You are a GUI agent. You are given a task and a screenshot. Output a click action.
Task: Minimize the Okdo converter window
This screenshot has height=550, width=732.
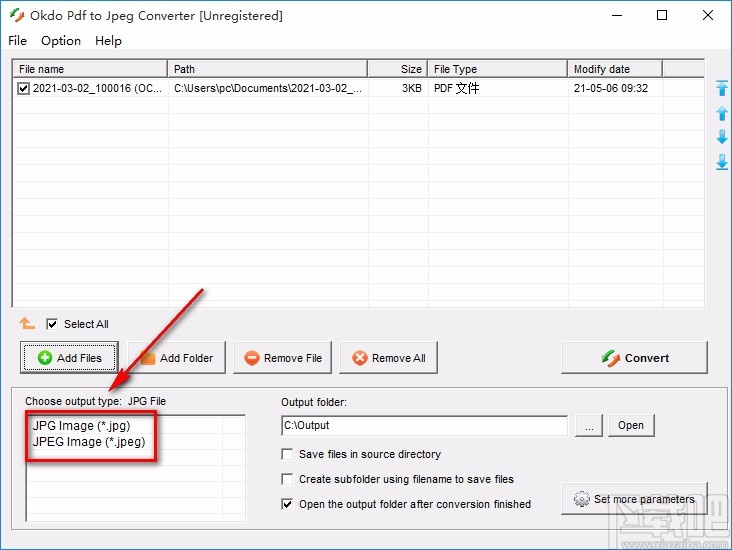617,15
